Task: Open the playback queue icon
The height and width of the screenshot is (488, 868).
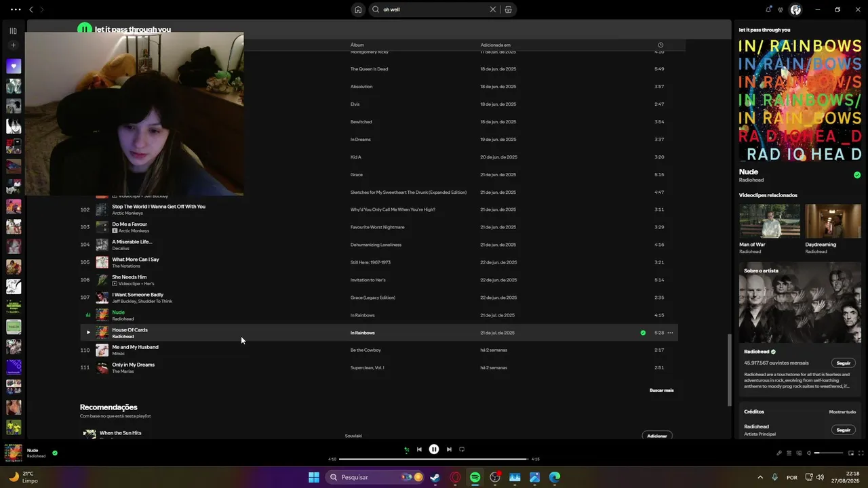Action: pos(789,453)
